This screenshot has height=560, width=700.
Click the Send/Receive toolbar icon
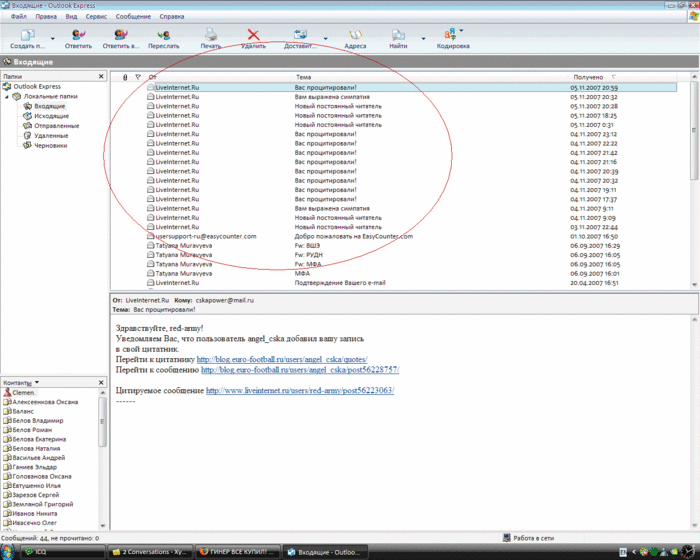pyautogui.click(x=300, y=35)
